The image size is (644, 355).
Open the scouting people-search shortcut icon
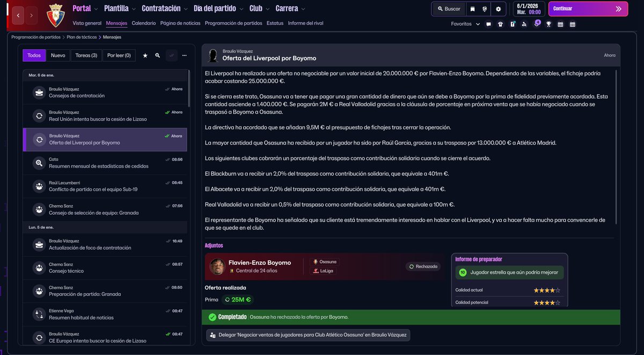click(524, 24)
